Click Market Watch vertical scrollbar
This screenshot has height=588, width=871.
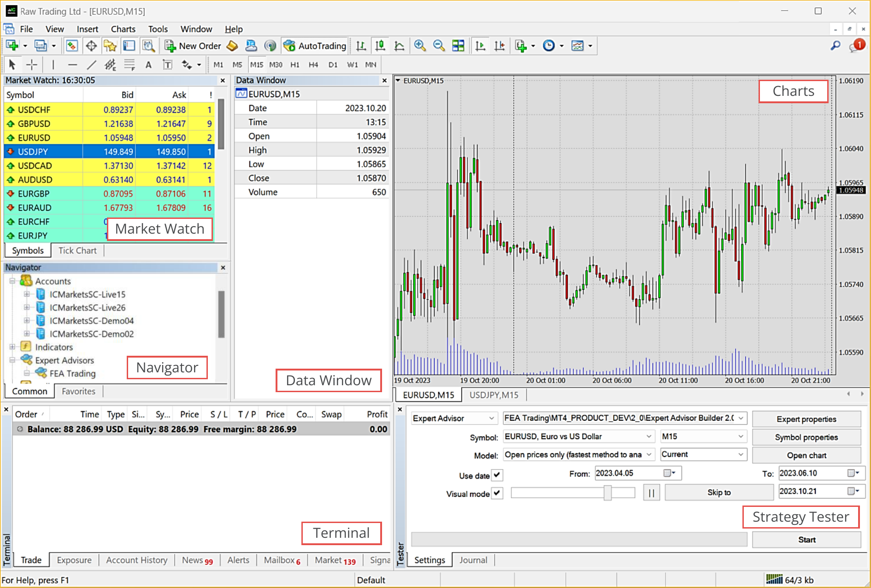click(221, 124)
